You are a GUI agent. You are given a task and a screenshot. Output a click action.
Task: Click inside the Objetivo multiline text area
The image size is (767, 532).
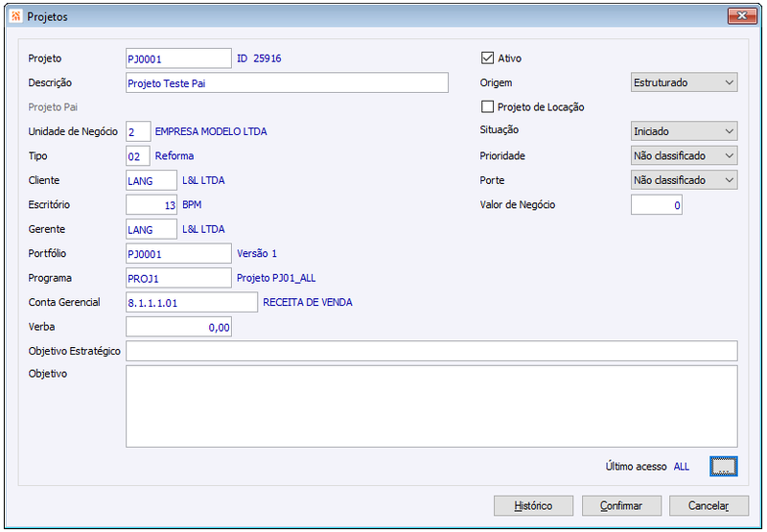(431, 406)
